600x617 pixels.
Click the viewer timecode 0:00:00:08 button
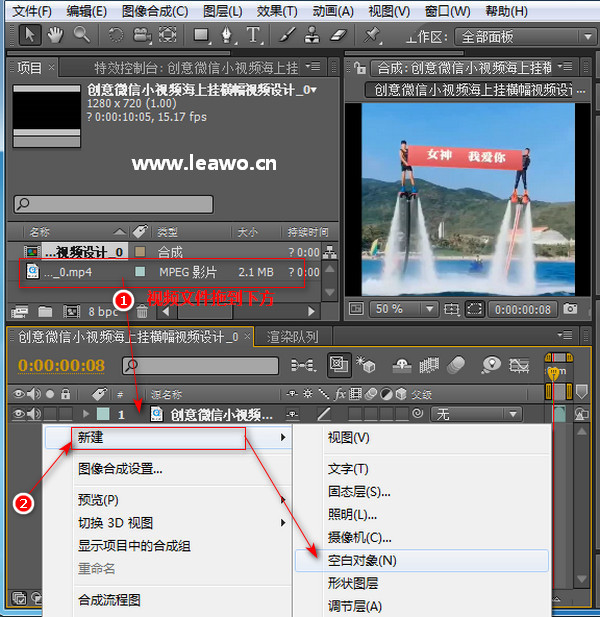click(523, 309)
